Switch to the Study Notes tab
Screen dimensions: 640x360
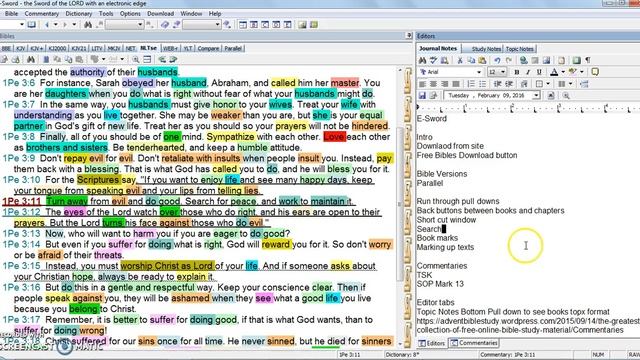(x=486, y=49)
